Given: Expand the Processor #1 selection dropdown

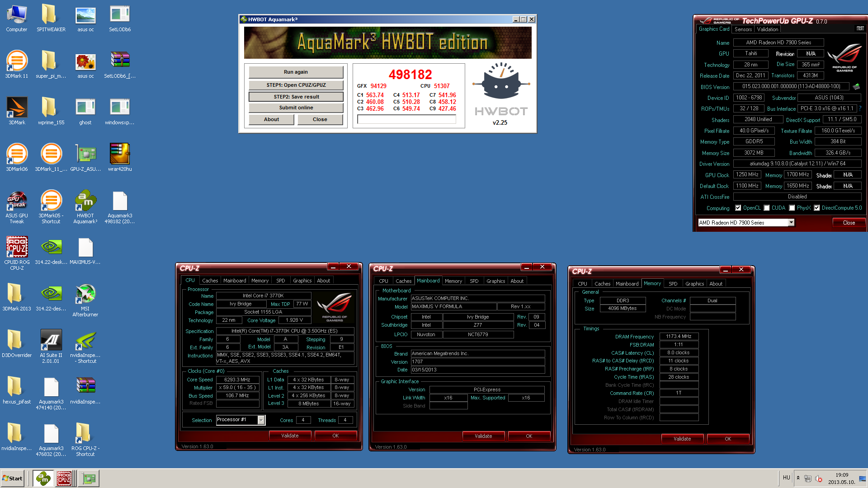Looking at the screenshot, I should point(261,420).
